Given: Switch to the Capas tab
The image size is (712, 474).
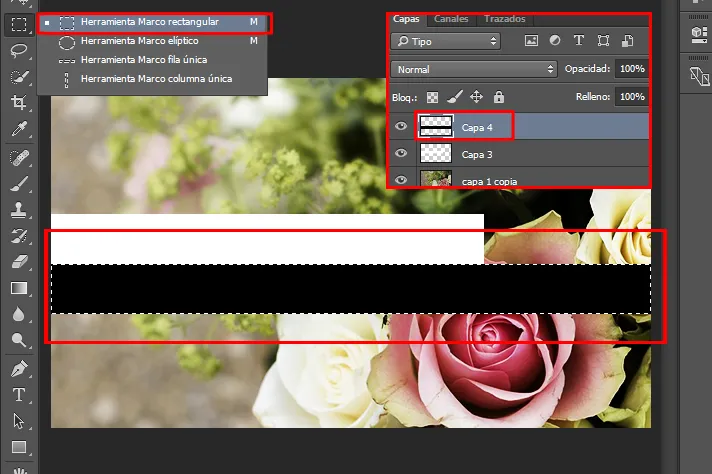Looking at the screenshot, I should click(406, 19).
